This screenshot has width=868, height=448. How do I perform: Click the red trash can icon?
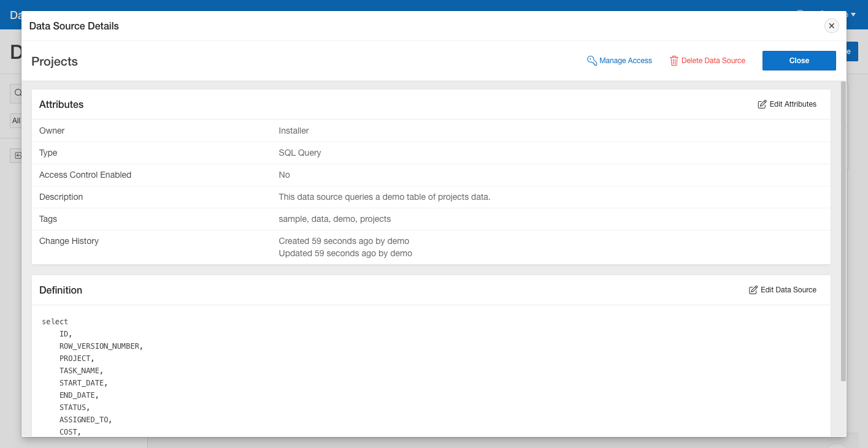(x=674, y=61)
